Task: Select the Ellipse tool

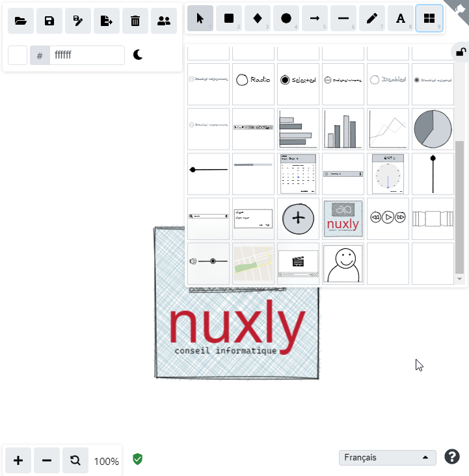Action: (286, 18)
